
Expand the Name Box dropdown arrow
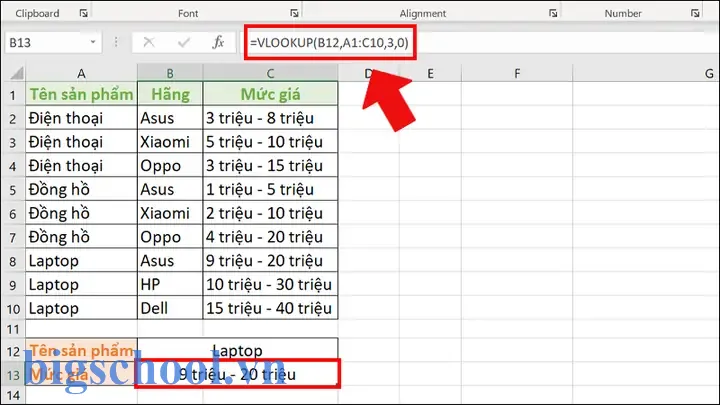pos(93,42)
